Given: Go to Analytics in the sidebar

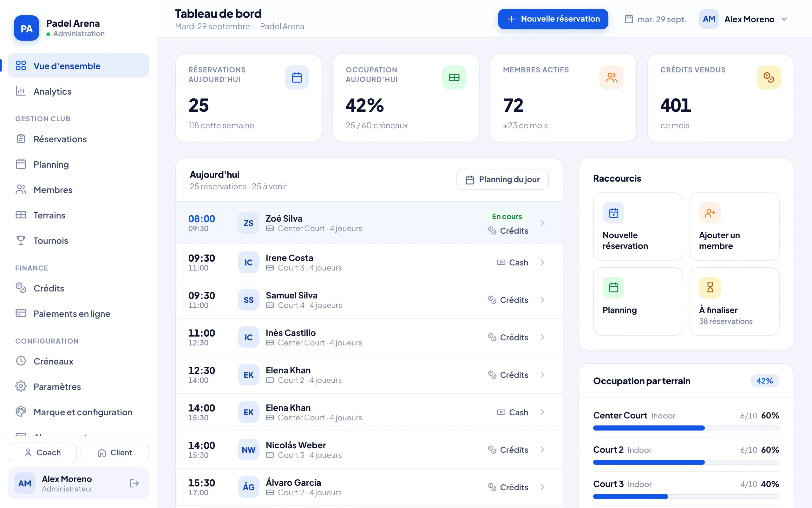Looking at the screenshot, I should pos(78,91).
